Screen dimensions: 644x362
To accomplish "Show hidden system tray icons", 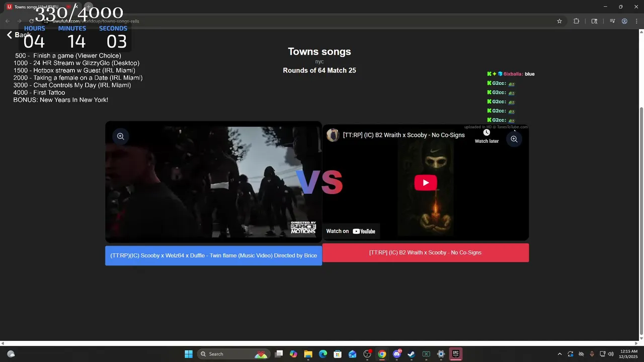I will pyautogui.click(x=559, y=354).
